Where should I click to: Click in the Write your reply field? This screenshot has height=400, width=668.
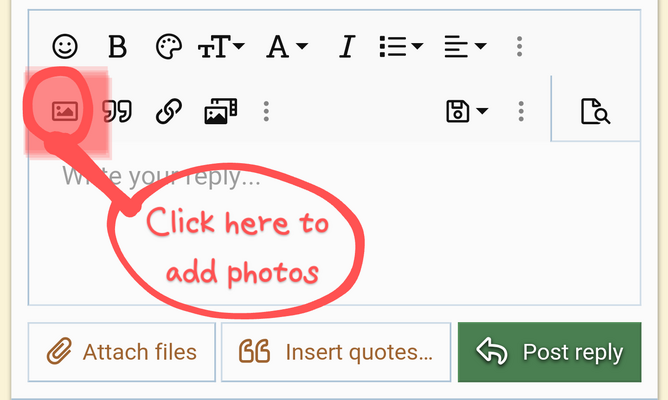tap(334, 224)
